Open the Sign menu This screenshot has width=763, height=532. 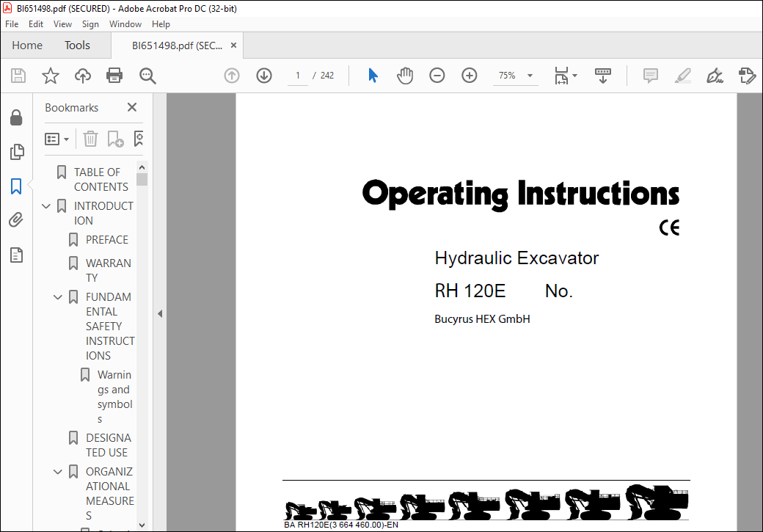coord(90,24)
